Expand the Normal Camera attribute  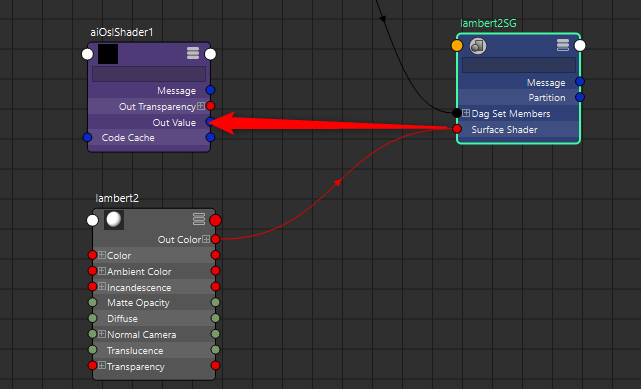click(102, 334)
